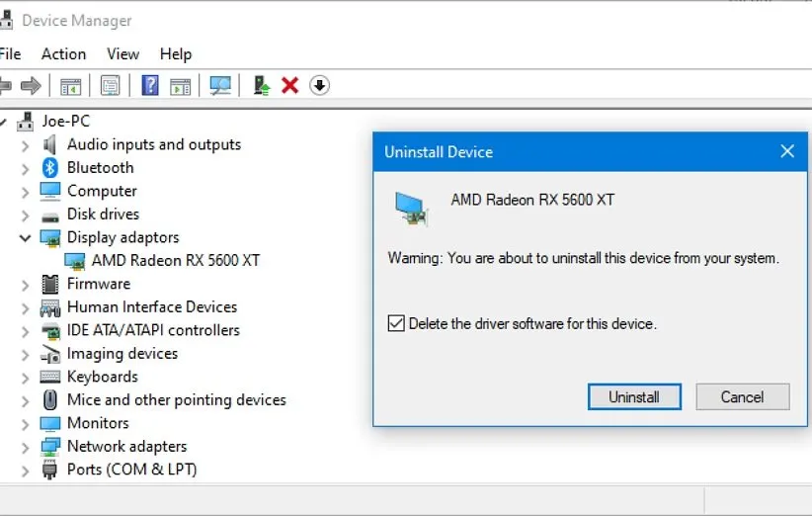Click Scan for hardware changes icon
Screen dimensions: 812x516
[220, 86]
